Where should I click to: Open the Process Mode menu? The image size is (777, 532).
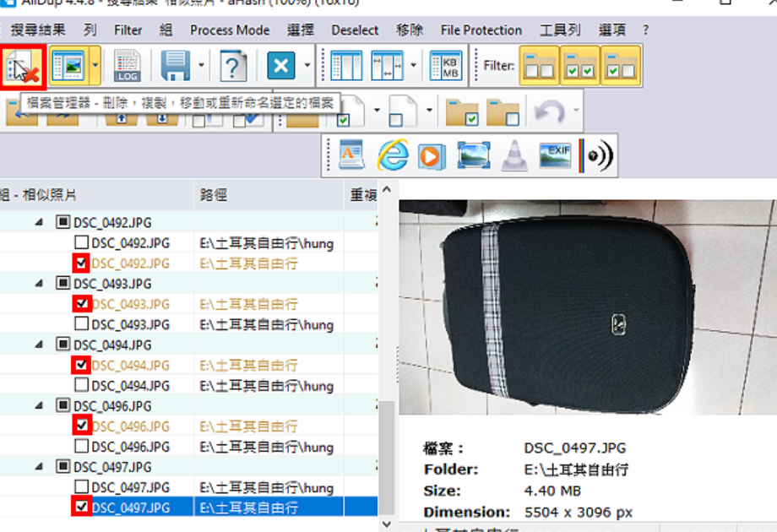230,30
